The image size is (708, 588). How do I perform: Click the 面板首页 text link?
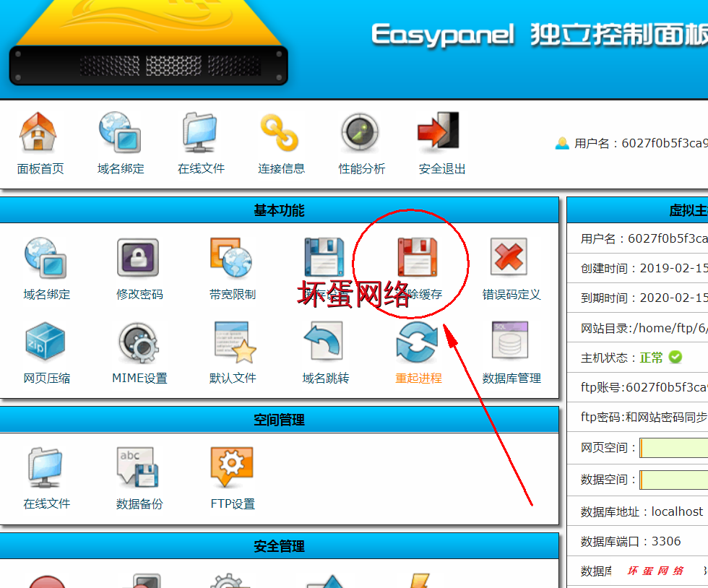tap(40, 169)
